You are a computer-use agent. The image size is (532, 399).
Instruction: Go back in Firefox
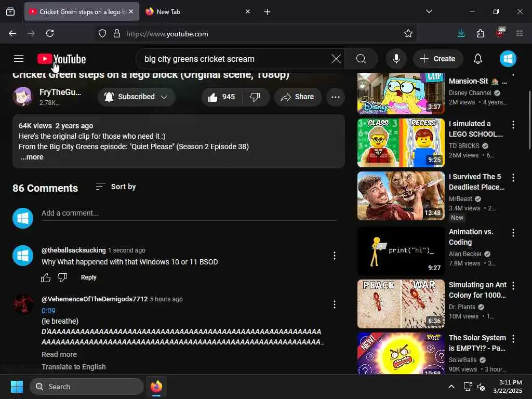(x=12, y=33)
